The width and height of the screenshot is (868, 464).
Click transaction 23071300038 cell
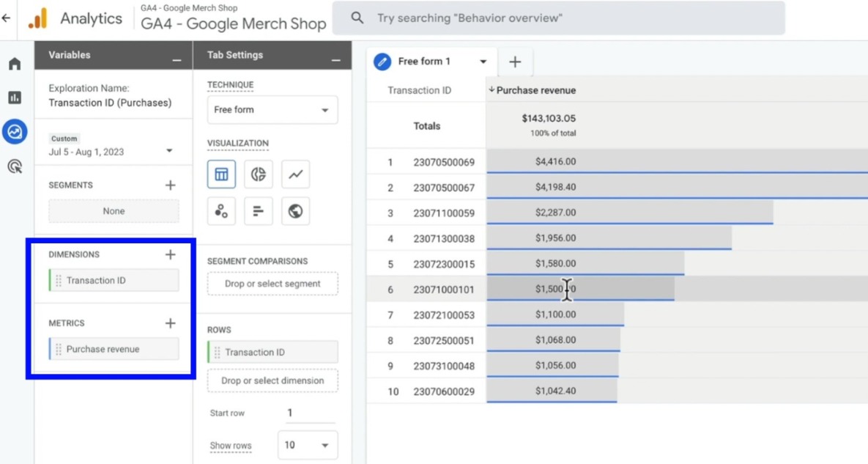[x=444, y=239]
